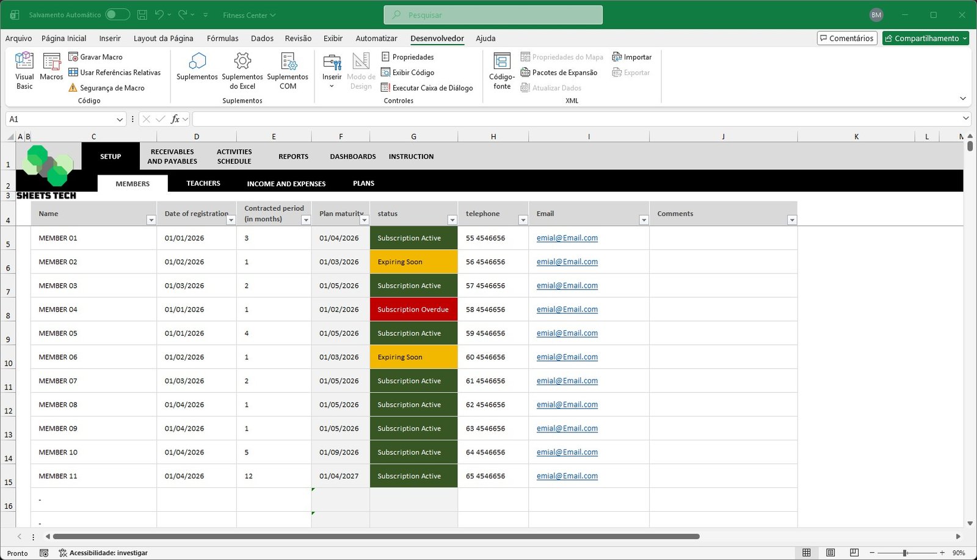Click the Gravar Macro icon
Viewport: 977px width, 560px height.
[73, 57]
